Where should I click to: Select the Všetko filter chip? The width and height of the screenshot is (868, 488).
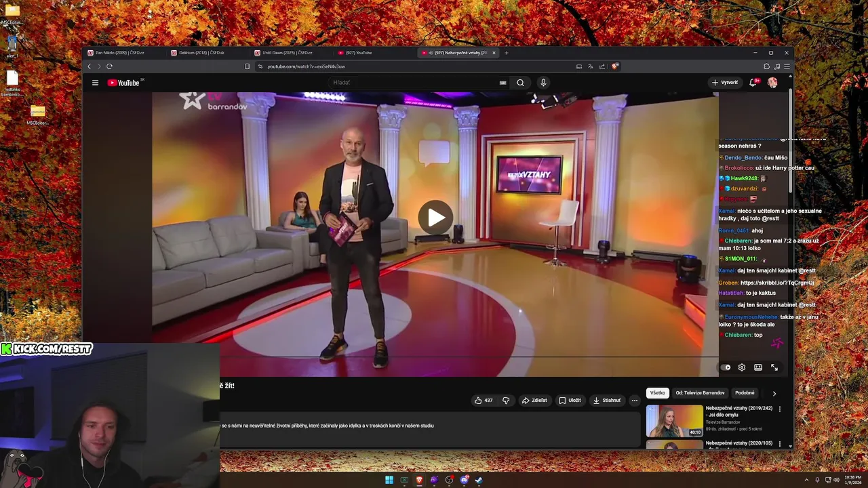pos(658,393)
